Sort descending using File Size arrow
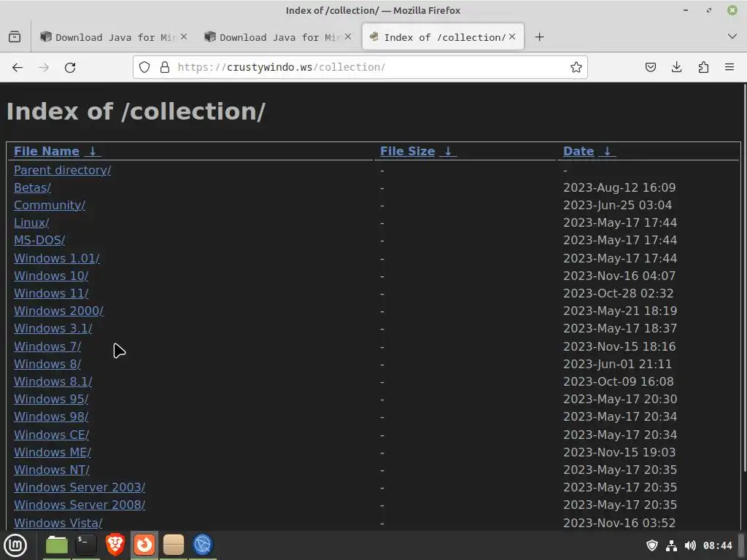747x560 pixels. (x=449, y=151)
